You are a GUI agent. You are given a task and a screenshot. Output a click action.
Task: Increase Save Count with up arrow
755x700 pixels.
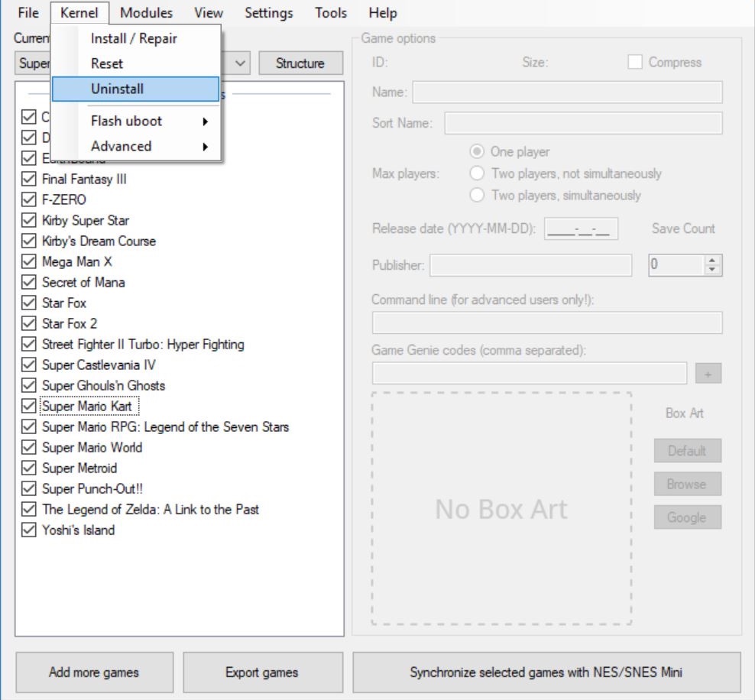(x=712, y=260)
